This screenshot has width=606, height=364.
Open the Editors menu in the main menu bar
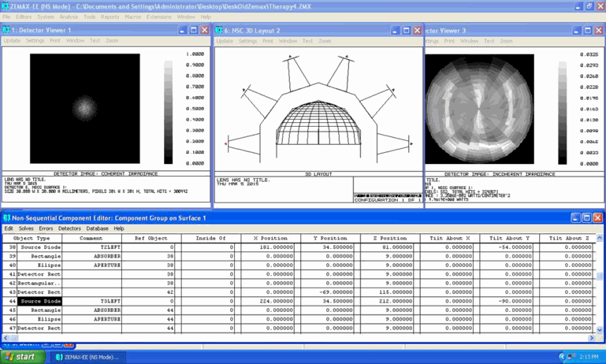tap(24, 17)
